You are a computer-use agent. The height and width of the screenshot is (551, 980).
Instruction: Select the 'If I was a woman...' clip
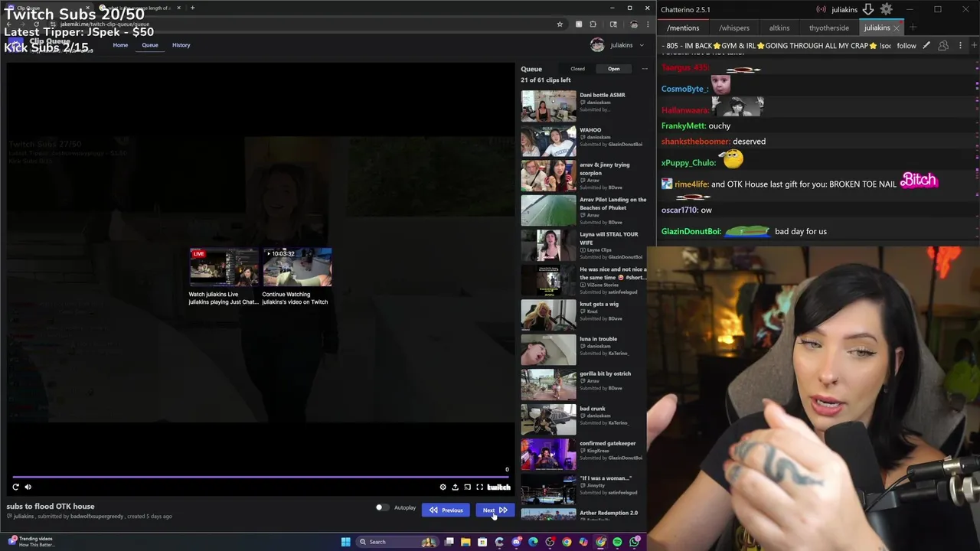584,489
